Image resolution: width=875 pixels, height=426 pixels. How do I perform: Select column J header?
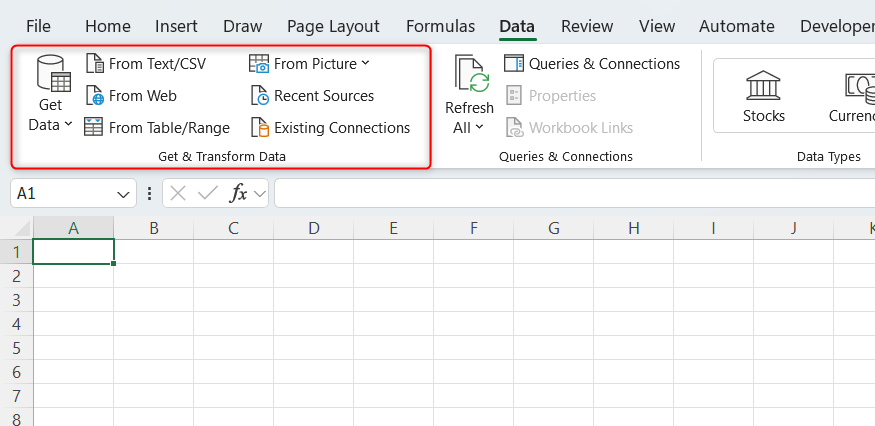click(x=794, y=228)
